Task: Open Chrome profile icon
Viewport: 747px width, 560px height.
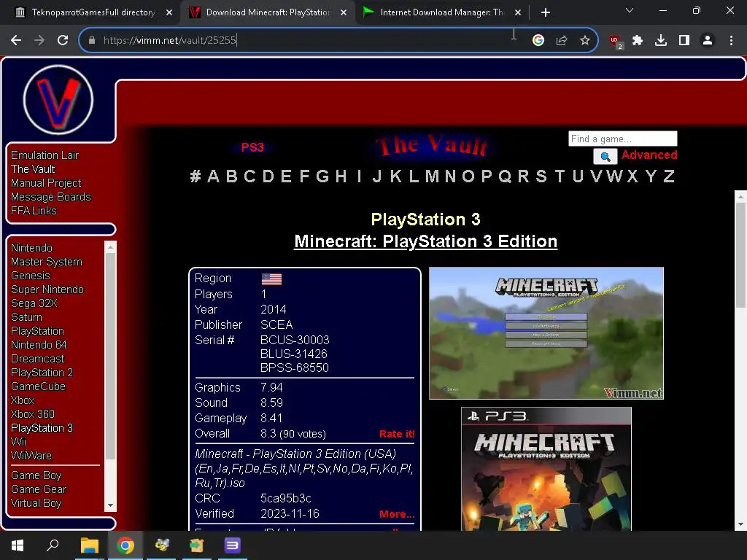Action: [708, 41]
